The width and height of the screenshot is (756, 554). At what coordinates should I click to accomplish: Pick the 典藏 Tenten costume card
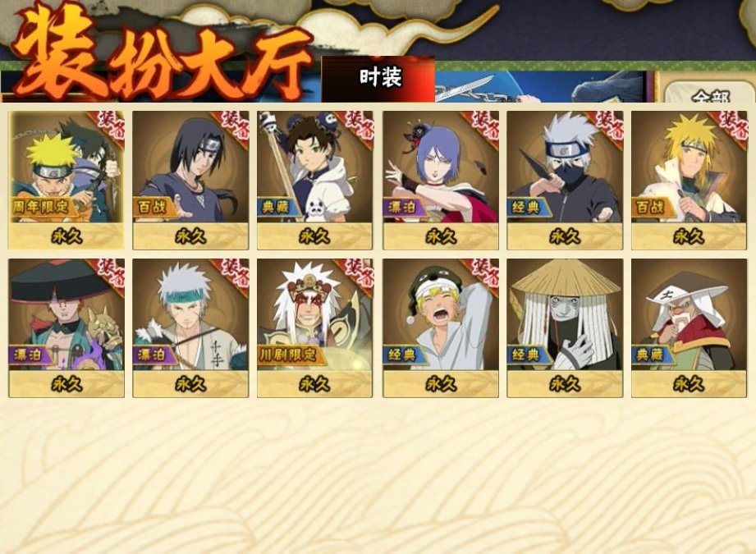tap(315, 181)
